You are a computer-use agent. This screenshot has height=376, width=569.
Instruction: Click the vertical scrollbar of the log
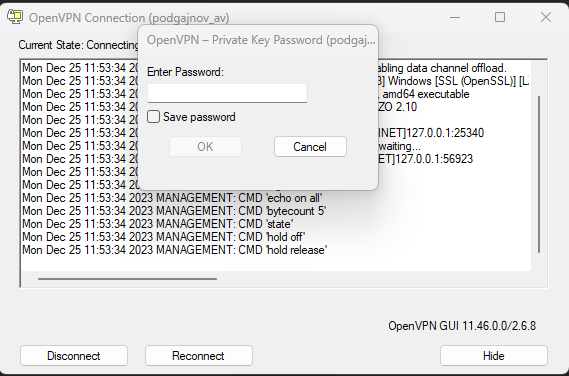point(539,174)
